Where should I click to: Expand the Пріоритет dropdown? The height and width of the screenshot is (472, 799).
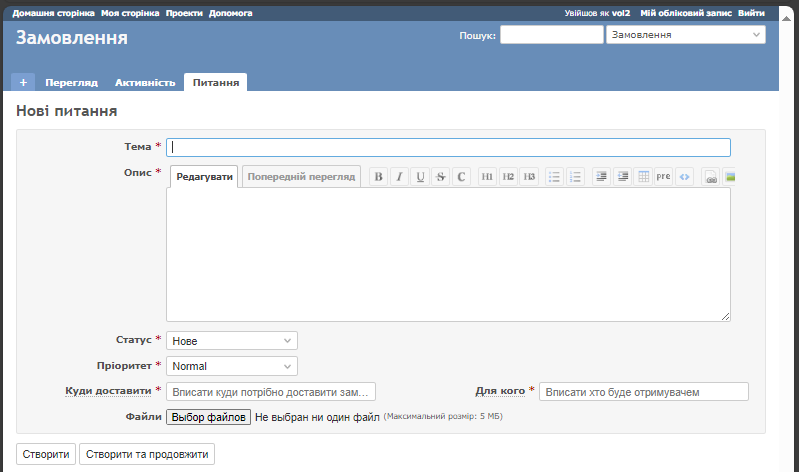(x=232, y=366)
